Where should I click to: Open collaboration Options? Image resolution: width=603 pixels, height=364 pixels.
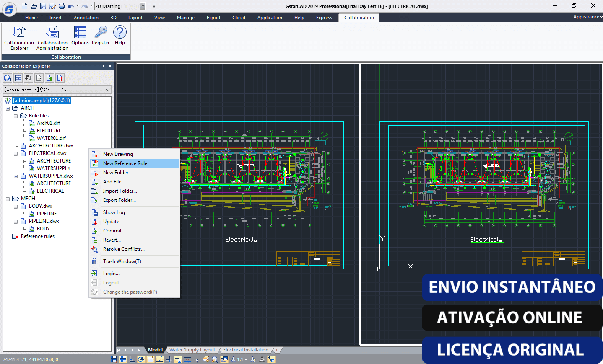(x=80, y=36)
